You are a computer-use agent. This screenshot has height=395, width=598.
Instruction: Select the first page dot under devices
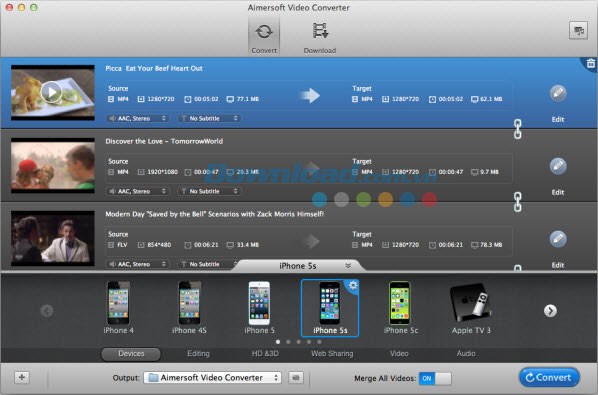point(278,342)
